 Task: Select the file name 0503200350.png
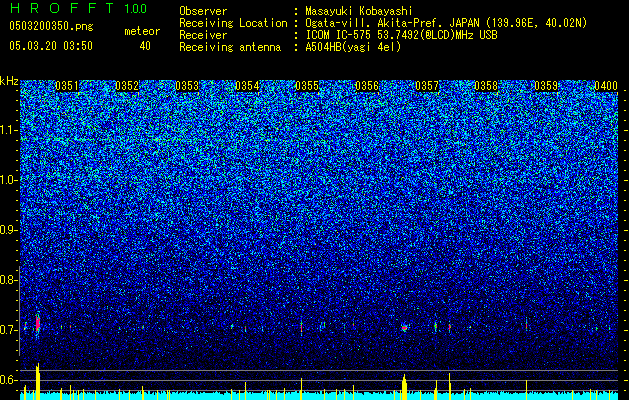point(51,26)
